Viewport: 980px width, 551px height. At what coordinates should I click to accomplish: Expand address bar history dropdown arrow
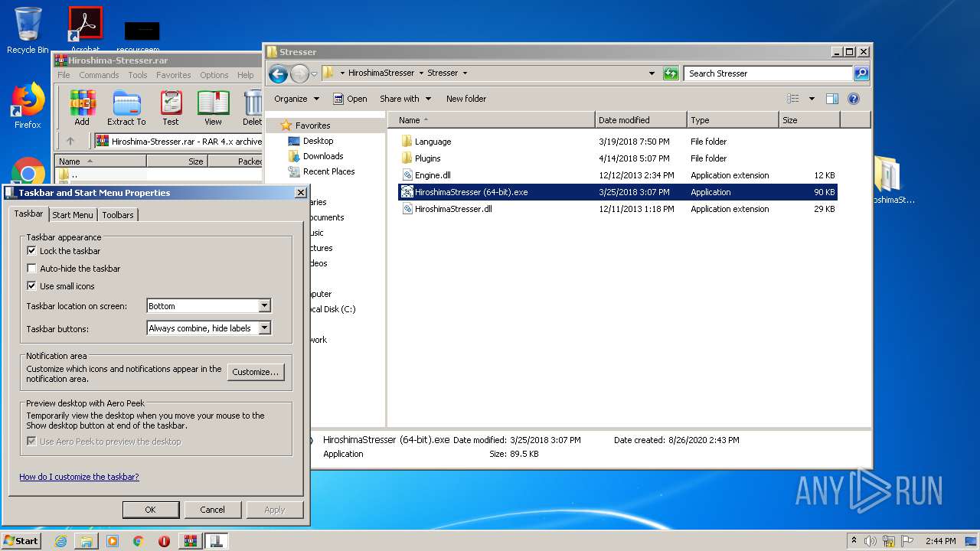pos(652,73)
